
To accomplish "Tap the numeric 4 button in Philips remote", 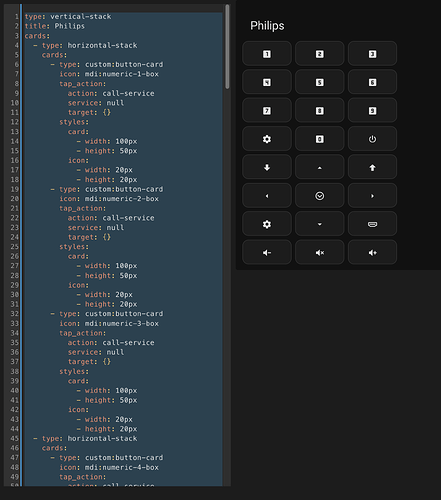I will pos(267,82).
